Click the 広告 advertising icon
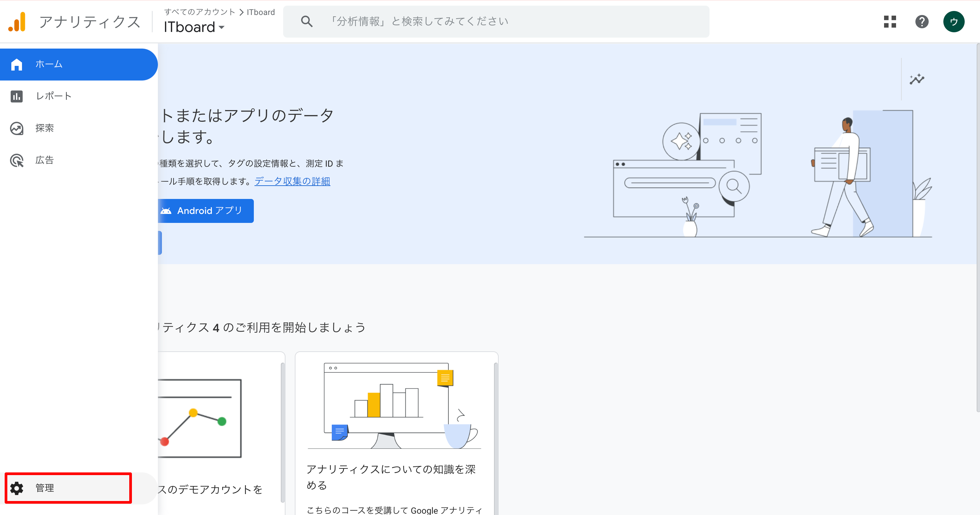Image resolution: width=980 pixels, height=515 pixels. click(17, 160)
